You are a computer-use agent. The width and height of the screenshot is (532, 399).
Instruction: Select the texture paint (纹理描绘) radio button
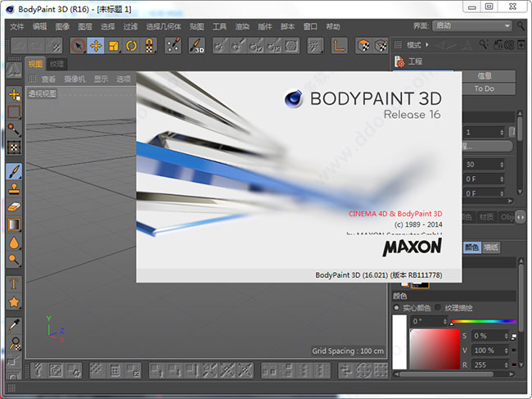point(438,308)
